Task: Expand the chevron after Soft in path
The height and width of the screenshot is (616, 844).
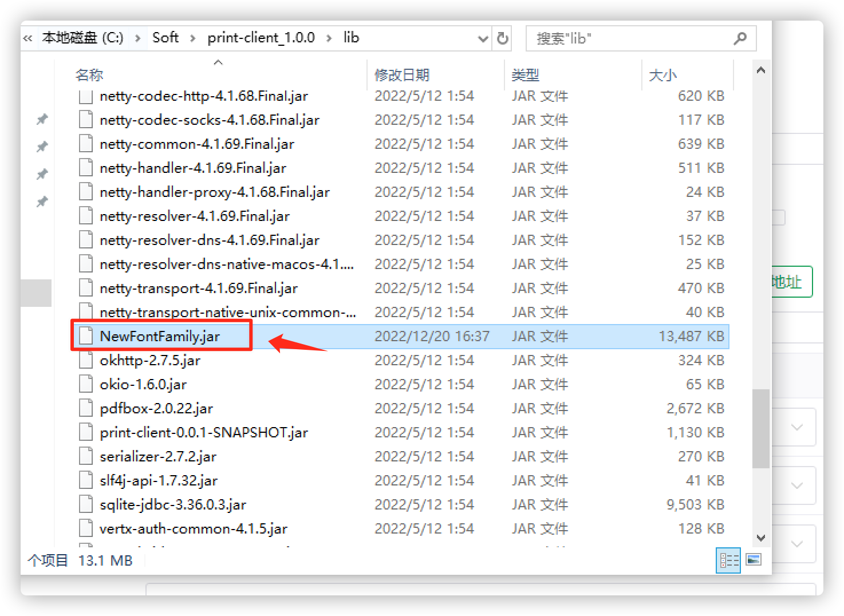Action: coord(193,38)
